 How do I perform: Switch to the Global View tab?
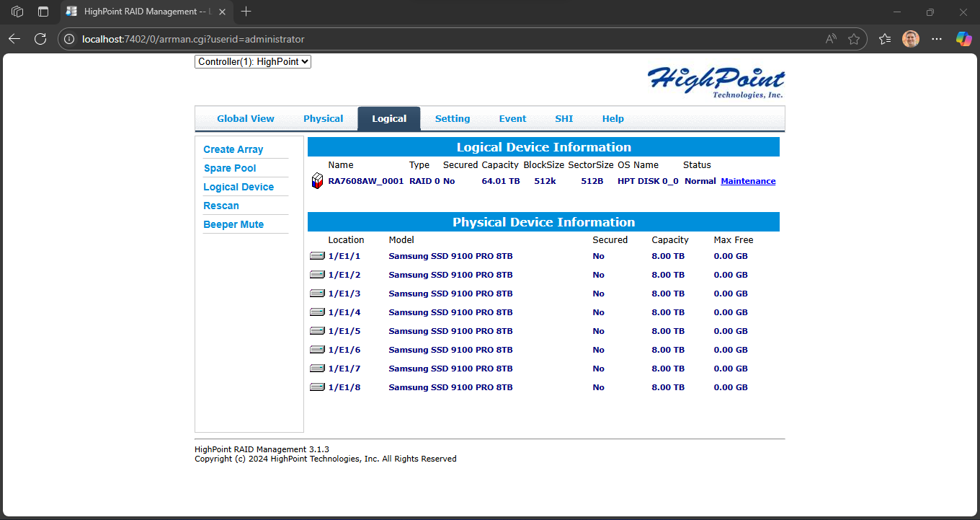point(245,118)
